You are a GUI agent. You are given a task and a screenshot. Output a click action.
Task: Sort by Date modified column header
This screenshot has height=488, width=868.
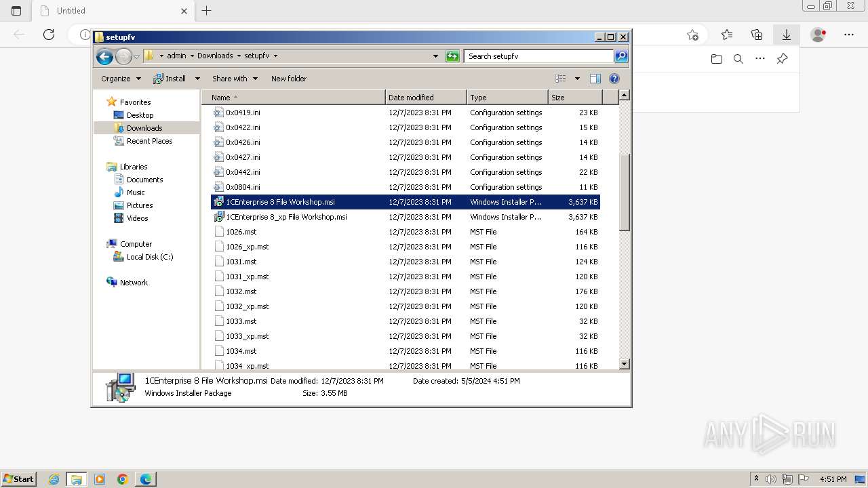tap(426, 98)
